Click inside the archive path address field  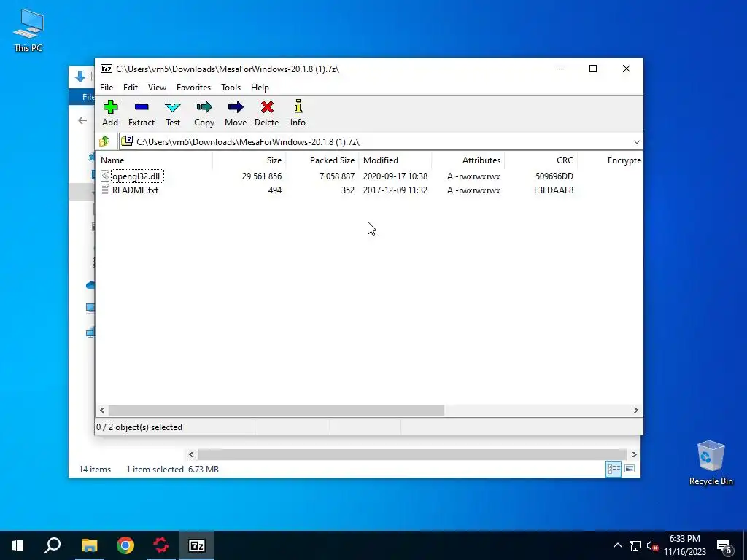(375, 142)
